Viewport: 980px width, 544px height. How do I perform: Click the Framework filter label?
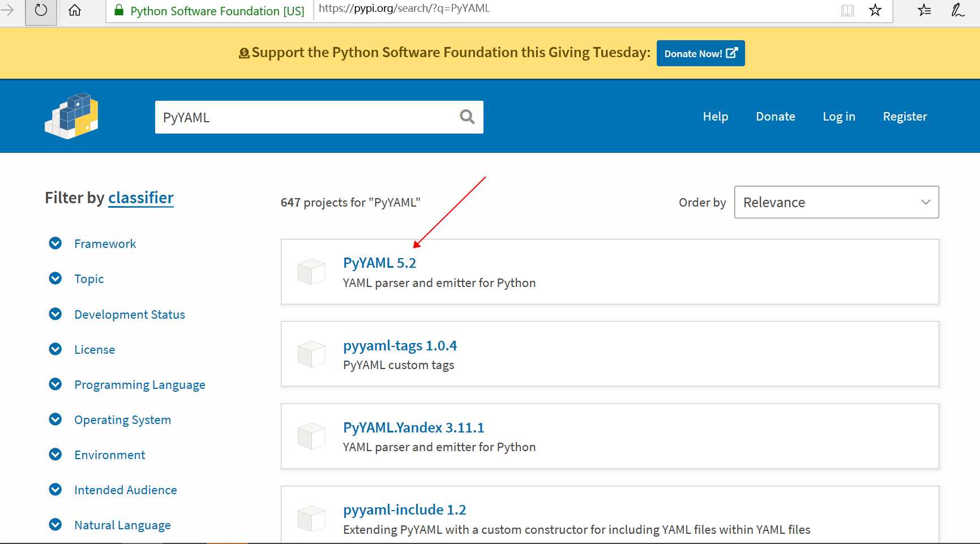pos(105,243)
